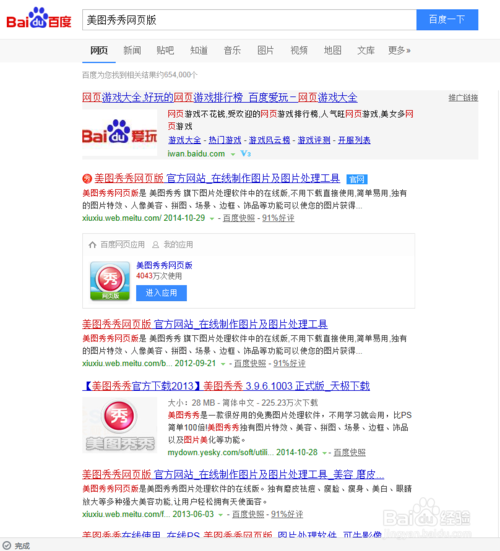Click the 4043万次使用 usage count text
Screen dimensions: 500x551
[x=159, y=276]
